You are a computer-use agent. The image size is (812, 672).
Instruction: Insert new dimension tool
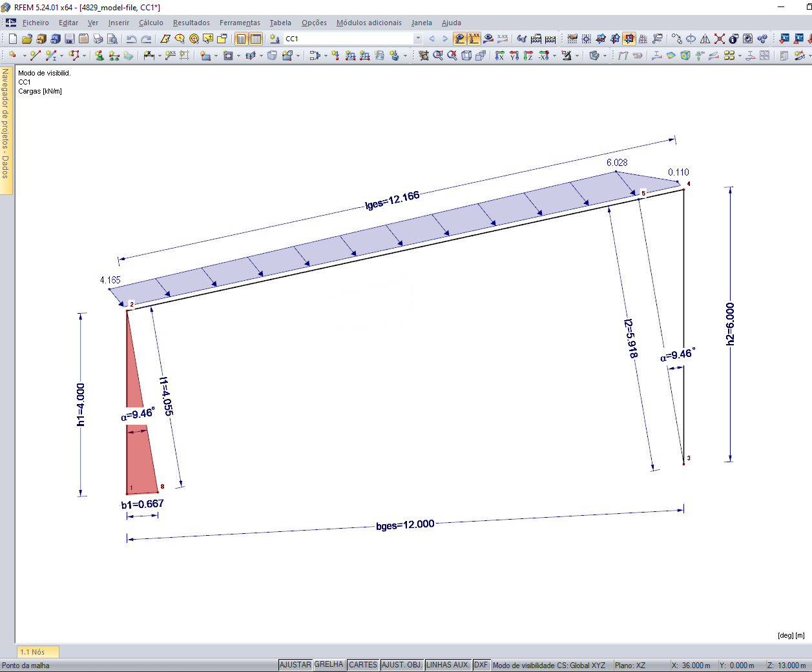coord(149,56)
